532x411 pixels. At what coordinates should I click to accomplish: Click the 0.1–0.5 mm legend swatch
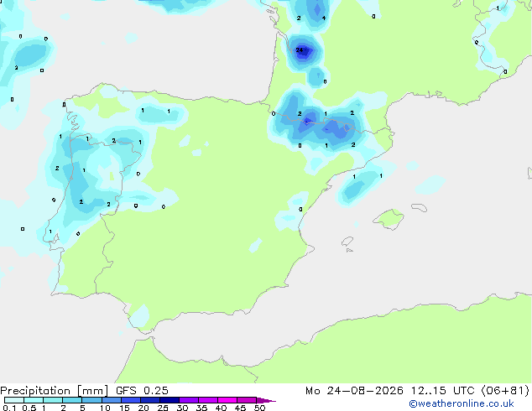tap(14, 400)
